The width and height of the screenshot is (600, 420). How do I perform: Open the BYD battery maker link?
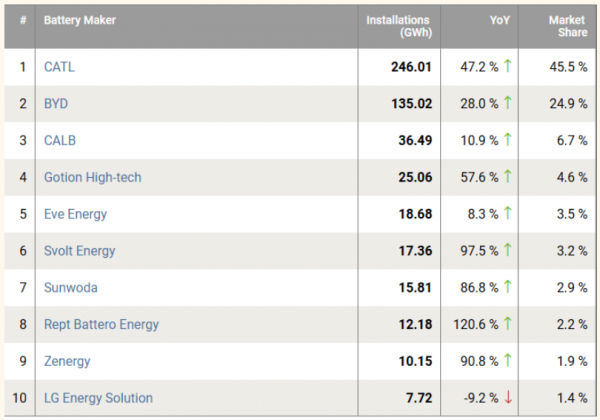pyautogui.click(x=56, y=104)
